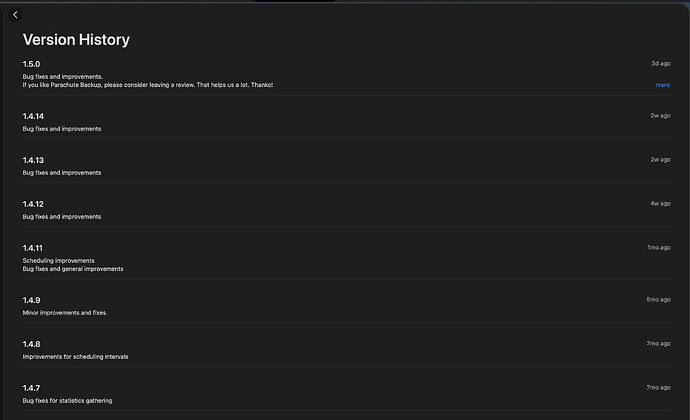Screen dimensions: 690x420
Task: Click the "5mo ago" timestamp
Action: click(x=658, y=299)
